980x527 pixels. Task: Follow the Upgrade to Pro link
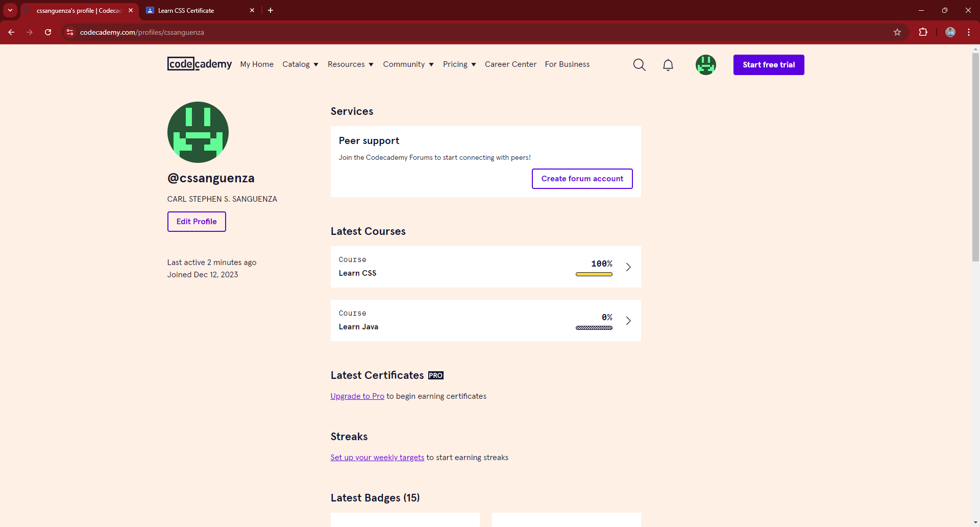[357, 396]
